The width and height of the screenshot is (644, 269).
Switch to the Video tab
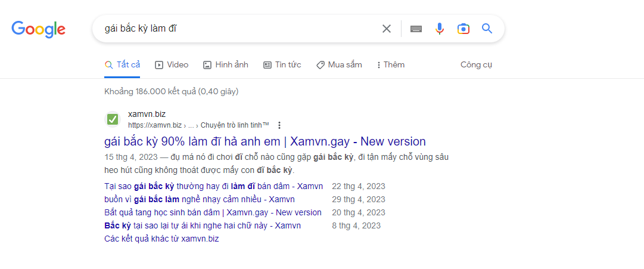tap(172, 64)
